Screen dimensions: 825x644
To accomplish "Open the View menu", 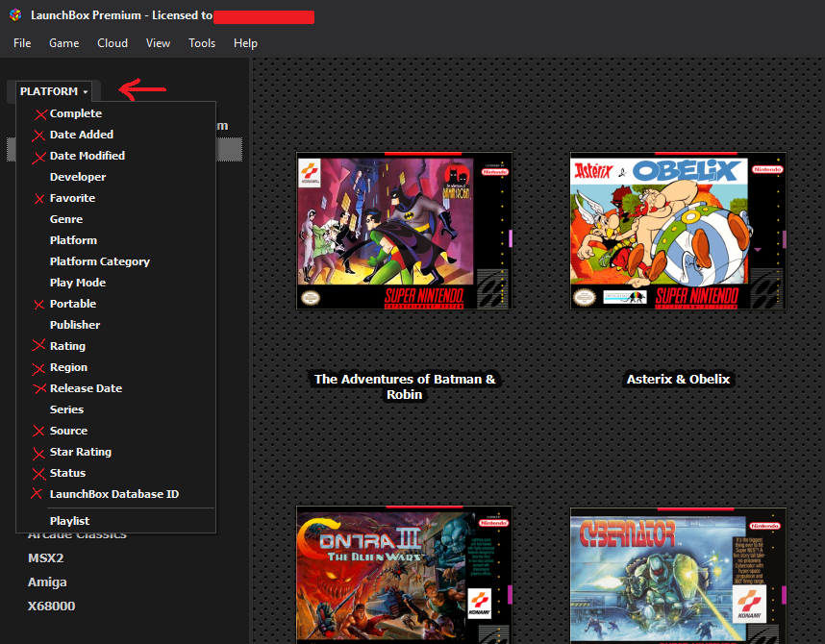I will [158, 43].
